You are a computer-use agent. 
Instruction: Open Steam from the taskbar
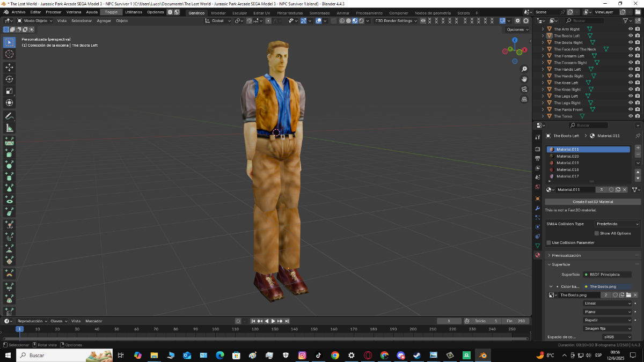tap(417, 355)
